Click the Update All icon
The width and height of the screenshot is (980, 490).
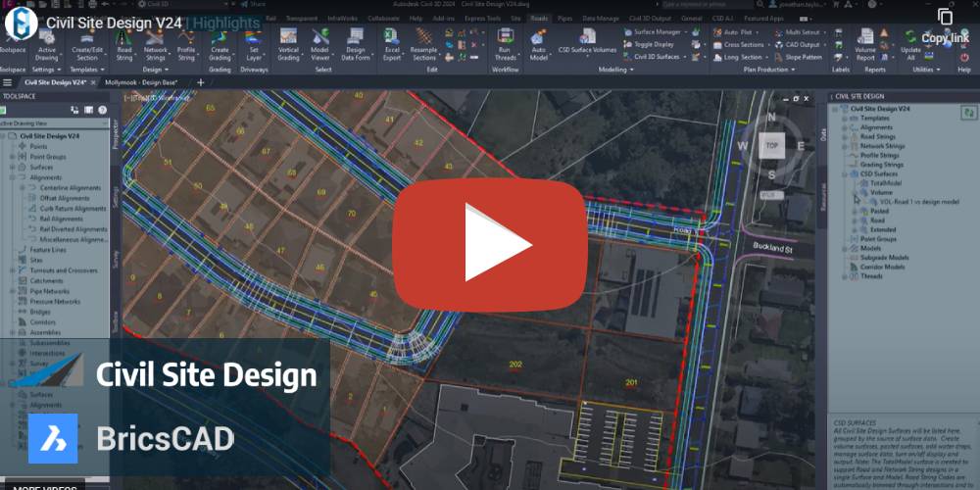tap(910, 36)
